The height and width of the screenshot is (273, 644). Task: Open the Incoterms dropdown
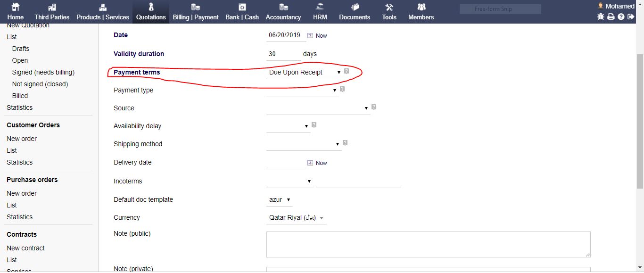pyautogui.click(x=290, y=182)
